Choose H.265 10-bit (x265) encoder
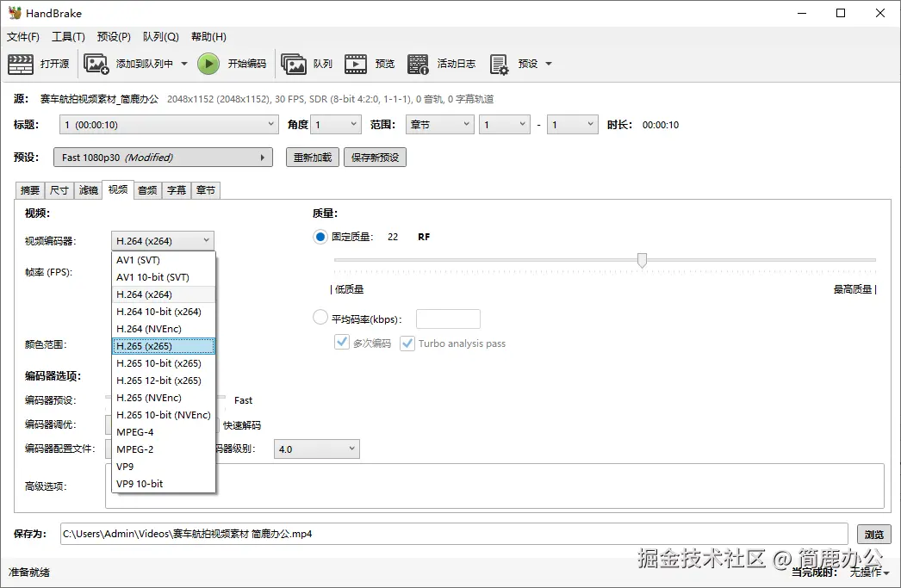901x588 pixels. 163,363
